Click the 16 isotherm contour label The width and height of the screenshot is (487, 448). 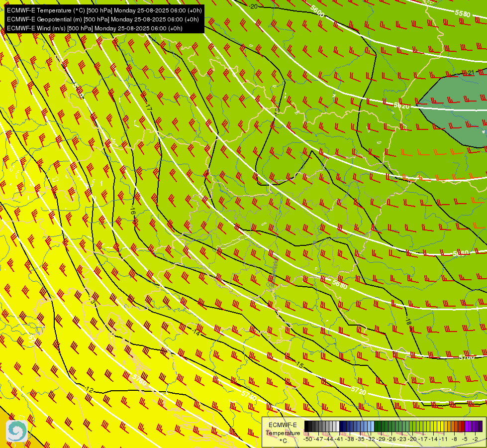click(x=133, y=211)
